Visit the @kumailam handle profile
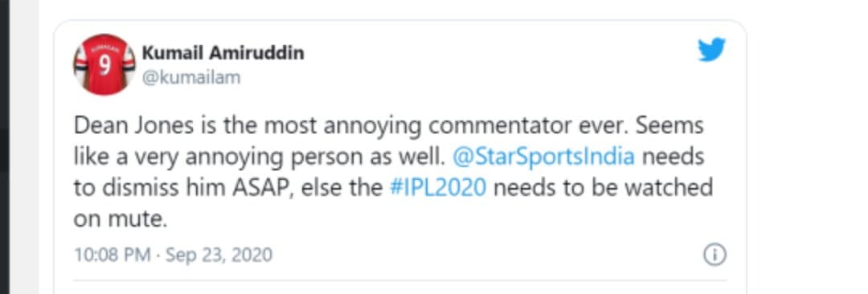This screenshot has height=294, width=868. pyautogui.click(x=191, y=77)
